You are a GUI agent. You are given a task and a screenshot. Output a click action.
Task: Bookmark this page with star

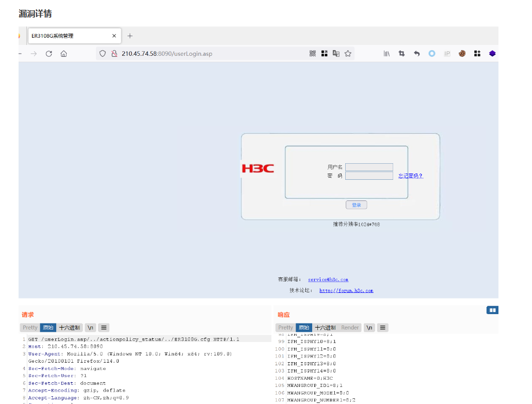pyautogui.click(x=348, y=53)
